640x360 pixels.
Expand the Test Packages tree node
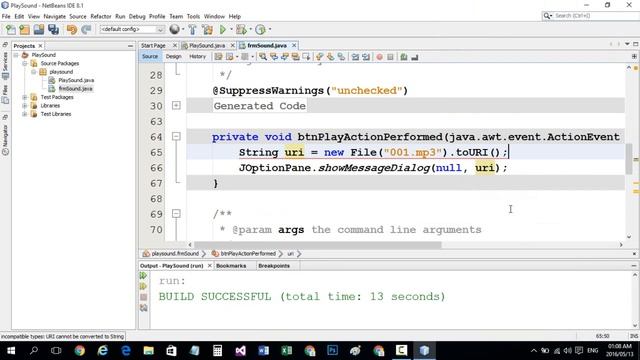25,97
